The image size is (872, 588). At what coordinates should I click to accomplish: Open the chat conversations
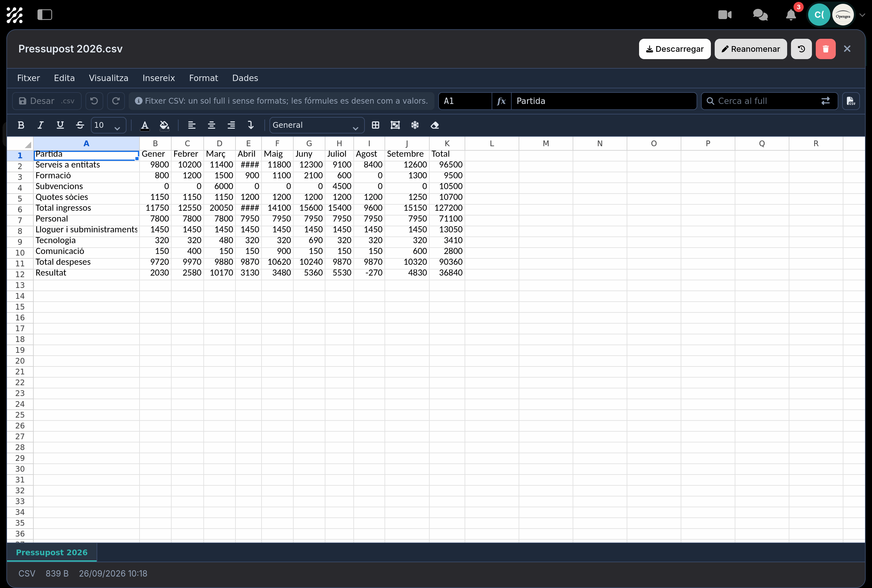coord(760,15)
